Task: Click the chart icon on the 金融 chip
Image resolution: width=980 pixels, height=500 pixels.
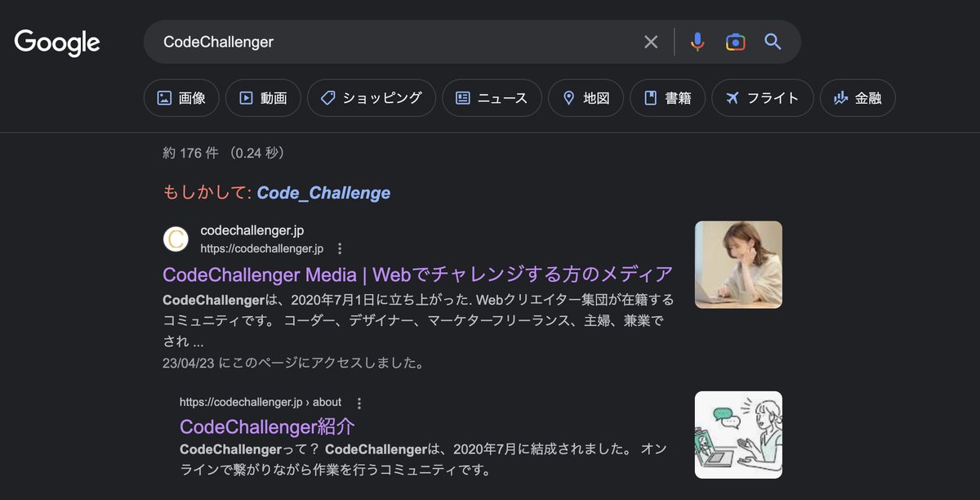Action: 840,97
